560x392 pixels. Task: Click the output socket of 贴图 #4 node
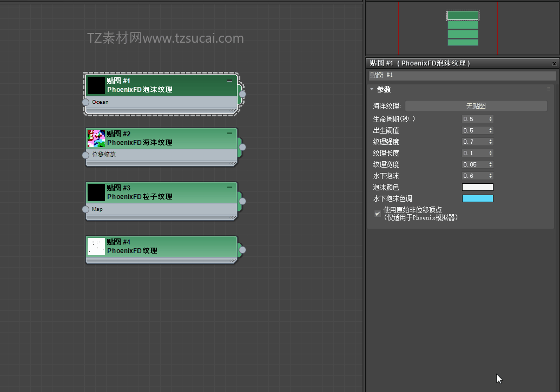click(242, 250)
